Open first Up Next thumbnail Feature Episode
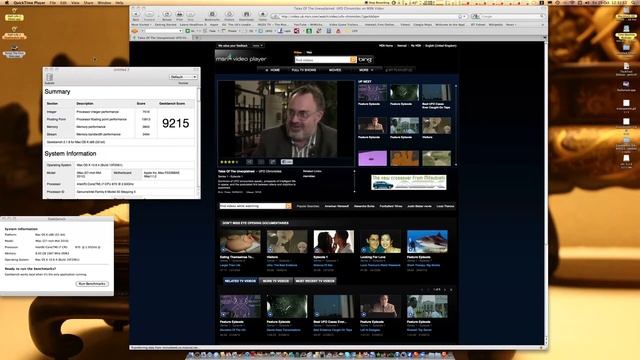 [372, 93]
